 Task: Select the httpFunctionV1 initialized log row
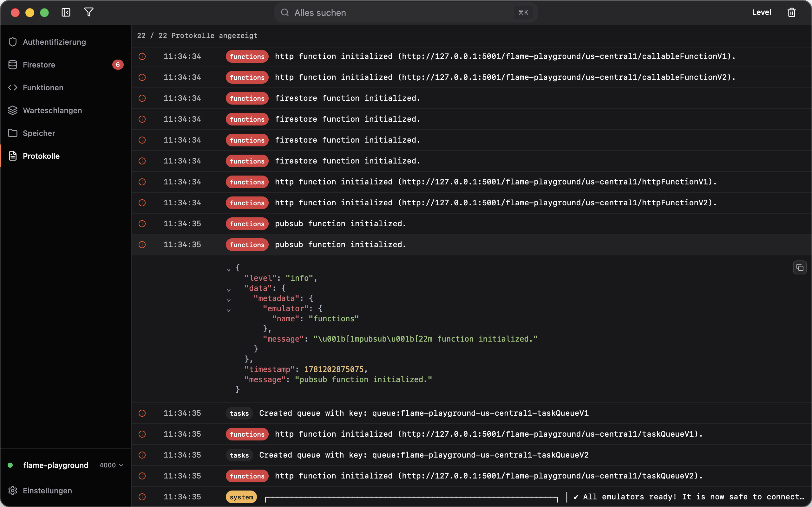[x=472, y=182]
